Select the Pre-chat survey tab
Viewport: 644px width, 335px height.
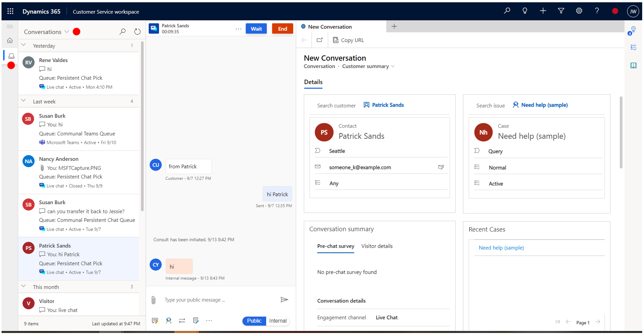[x=336, y=246]
